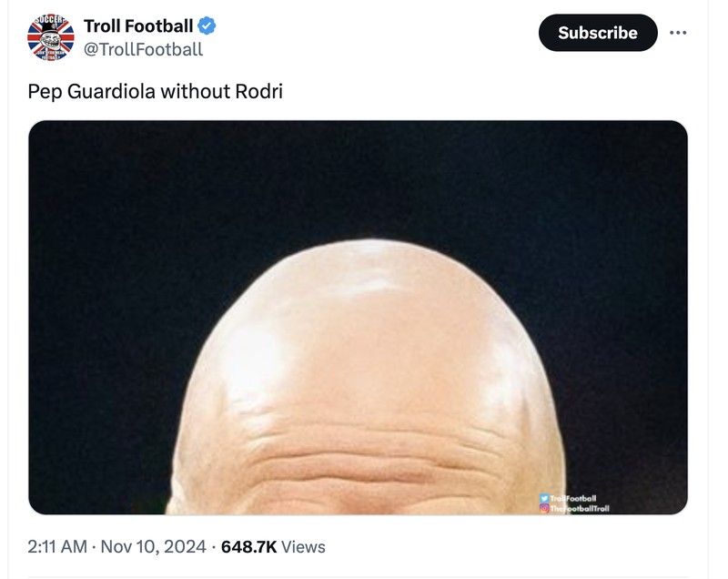Click the troll face in the avatar

50,39
